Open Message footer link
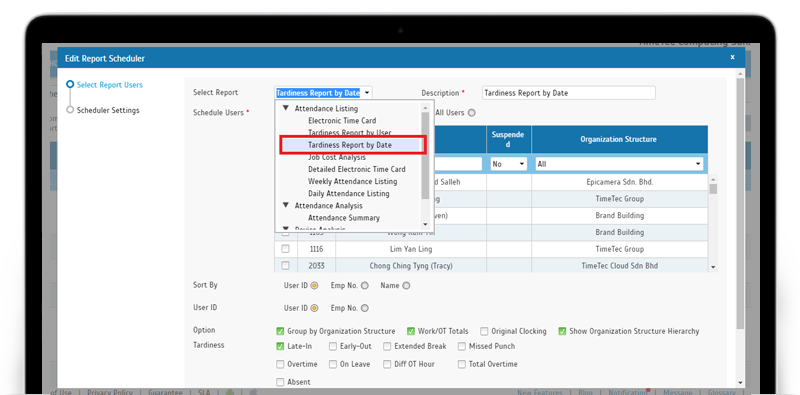 (x=678, y=392)
